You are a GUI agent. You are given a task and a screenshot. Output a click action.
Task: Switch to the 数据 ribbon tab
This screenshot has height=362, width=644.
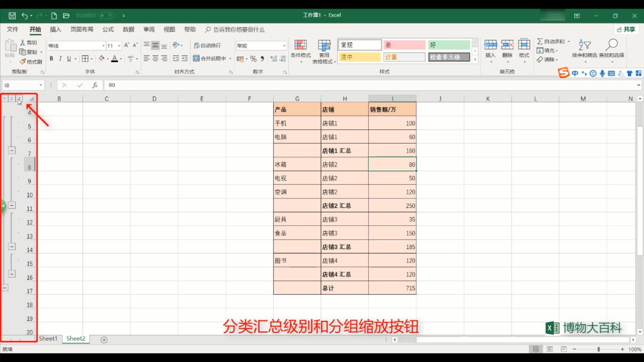point(128,29)
